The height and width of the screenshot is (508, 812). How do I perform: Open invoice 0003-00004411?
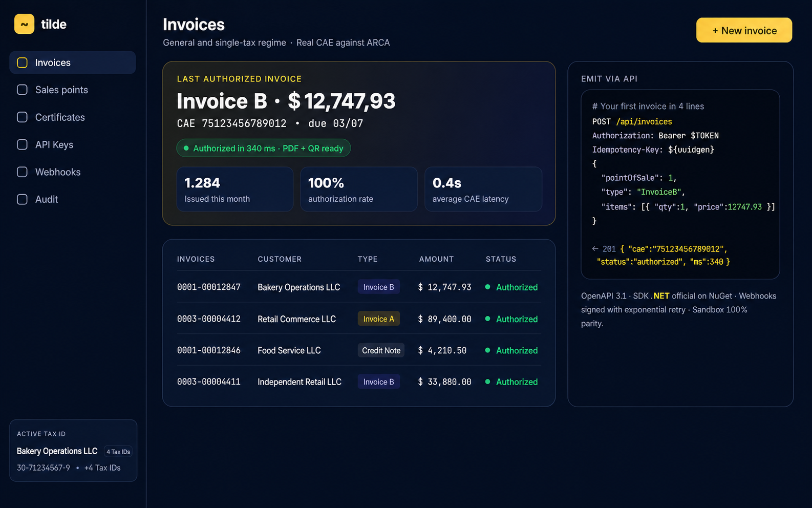coord(209,382)
